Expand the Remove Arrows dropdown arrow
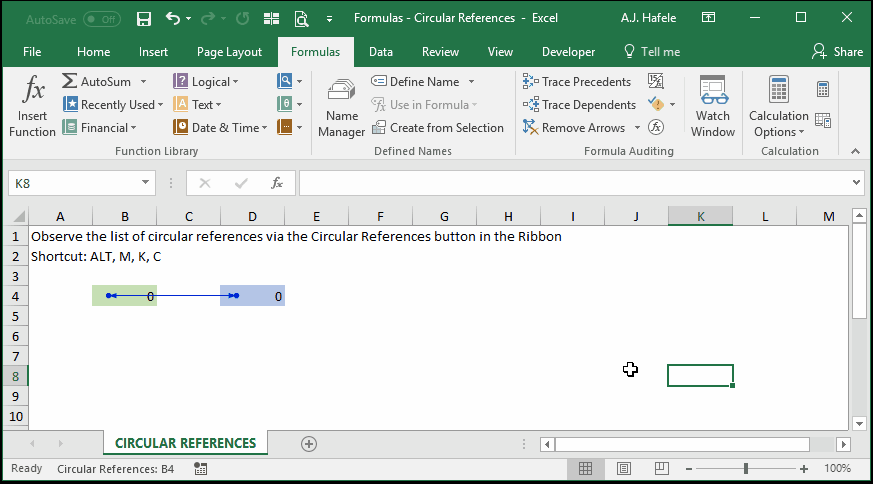This screenshot has height=484, width=873. coord(637,128)
